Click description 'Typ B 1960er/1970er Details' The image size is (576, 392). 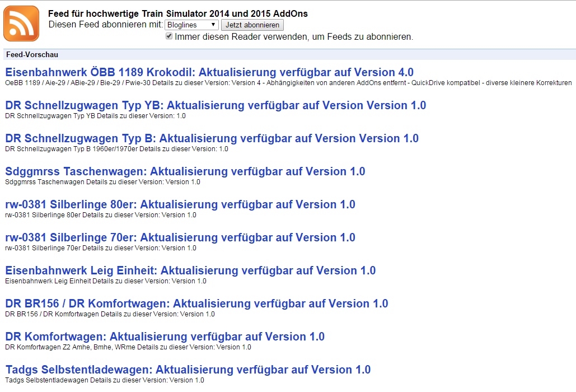[116, 149]
